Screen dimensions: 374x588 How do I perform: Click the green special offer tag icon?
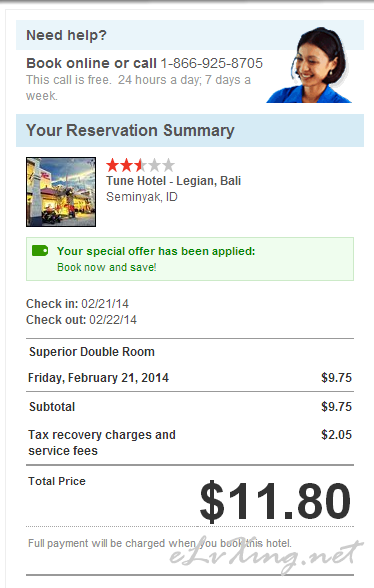[40, 250]
